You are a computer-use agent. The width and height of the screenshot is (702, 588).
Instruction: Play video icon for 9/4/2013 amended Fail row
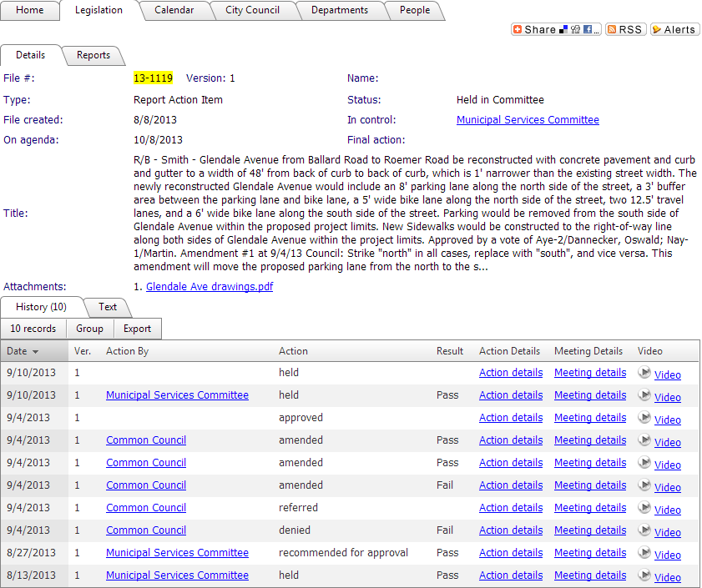[644, 485]
